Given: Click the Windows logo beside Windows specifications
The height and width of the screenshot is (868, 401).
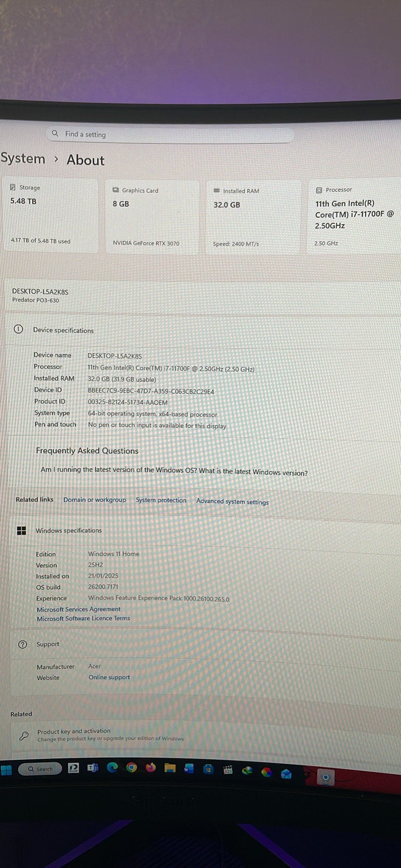Looking at the screenshot, I should (x=21, y=530).
